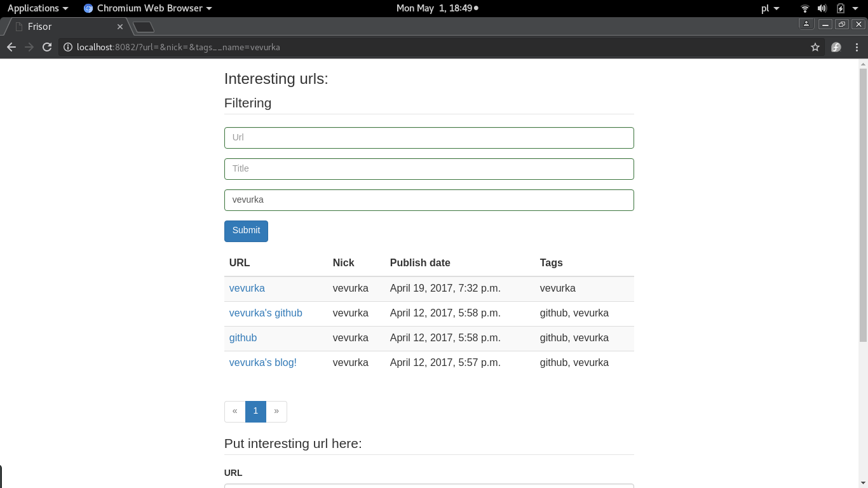Click the site information icon in address bar
Viewport: 868px width, 488px height.
(67, 47)
